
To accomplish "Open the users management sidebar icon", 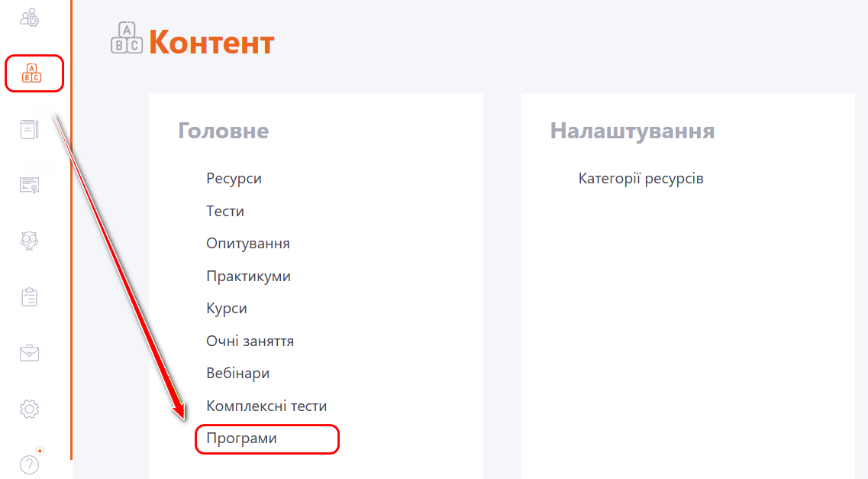I will tap(29, 17).
